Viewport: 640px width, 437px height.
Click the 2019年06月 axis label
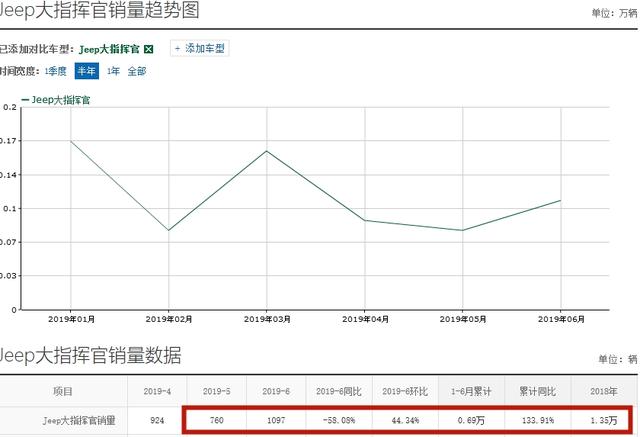(x=561, y=319)
